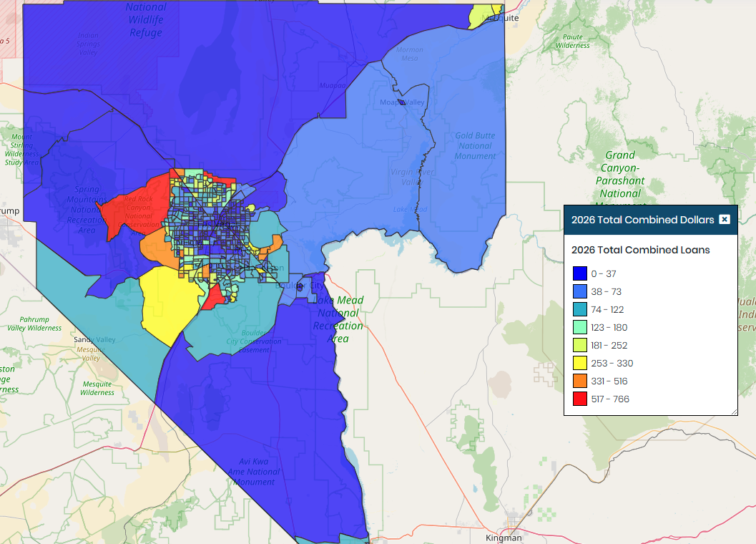
Task: Click the Kingman city label on map
Action: [504, 538]
